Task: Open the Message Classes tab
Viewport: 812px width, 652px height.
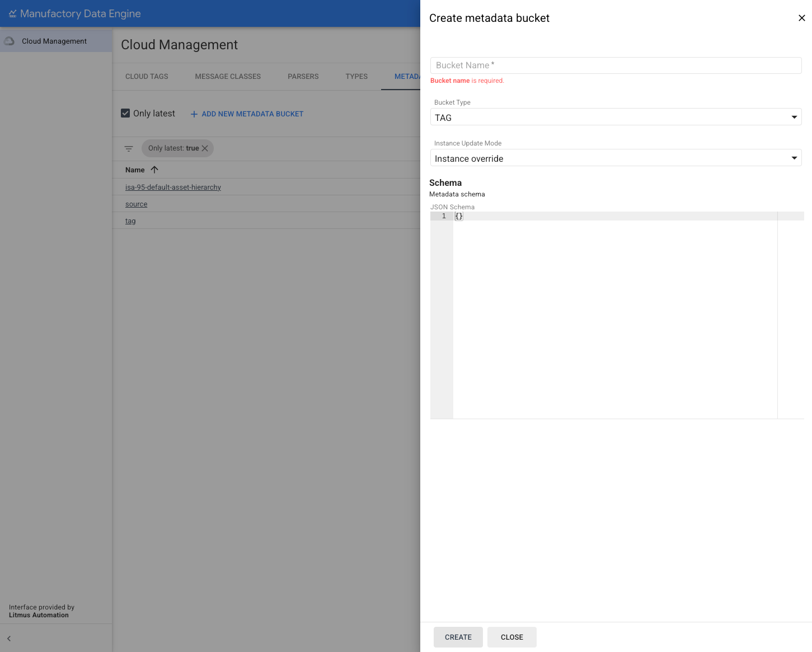Action: (x=228, y=77)
